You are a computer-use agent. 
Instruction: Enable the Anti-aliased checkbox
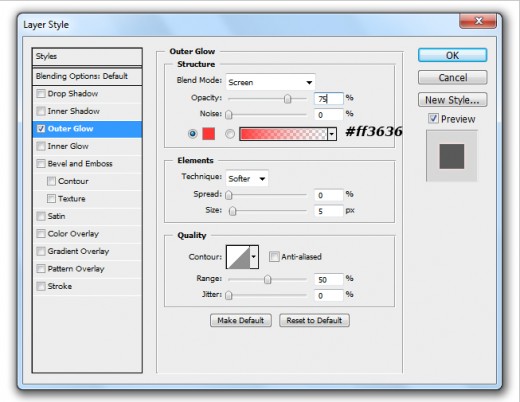274,257
